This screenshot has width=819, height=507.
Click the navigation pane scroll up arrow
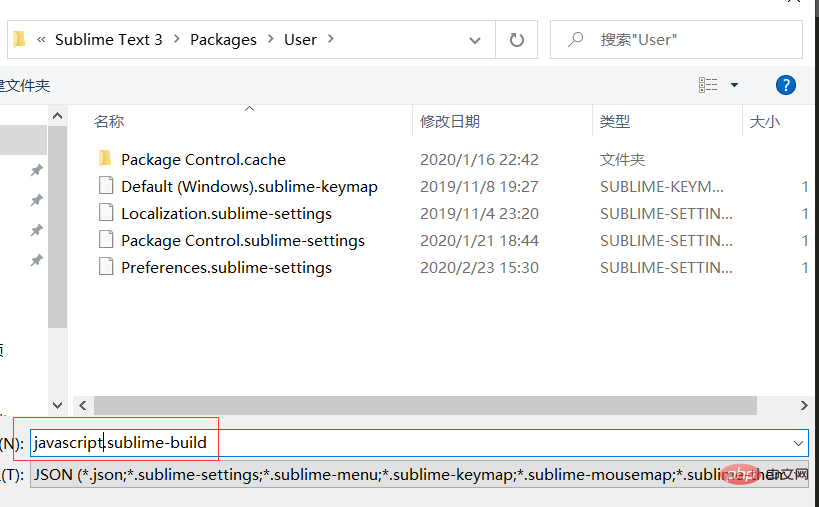point(57,116)
